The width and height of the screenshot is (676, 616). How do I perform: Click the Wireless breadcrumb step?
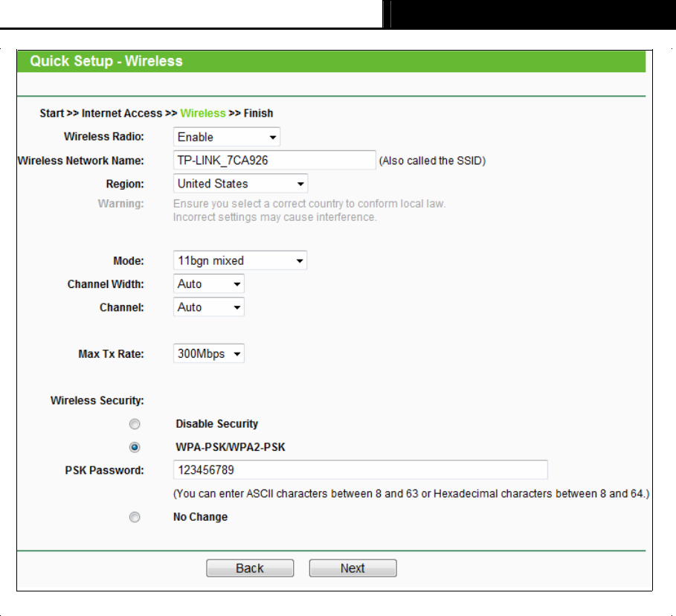202,113
